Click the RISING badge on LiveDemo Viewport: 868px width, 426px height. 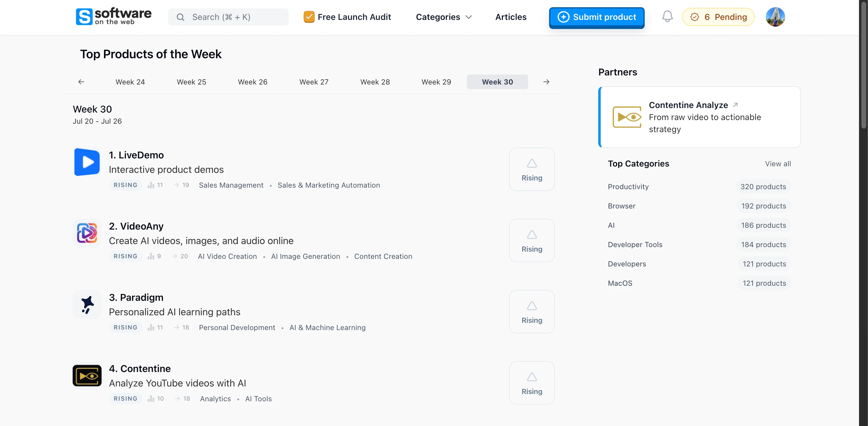(125, 185)
